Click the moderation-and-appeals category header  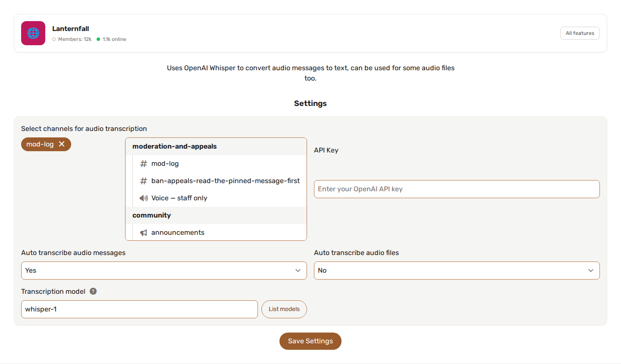(216, 146)
